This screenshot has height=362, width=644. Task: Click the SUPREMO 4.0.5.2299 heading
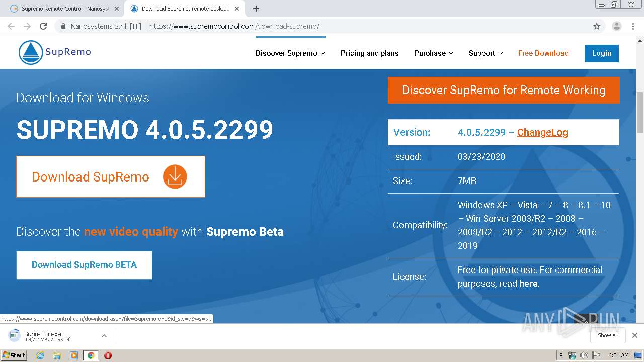pos(145,130)
